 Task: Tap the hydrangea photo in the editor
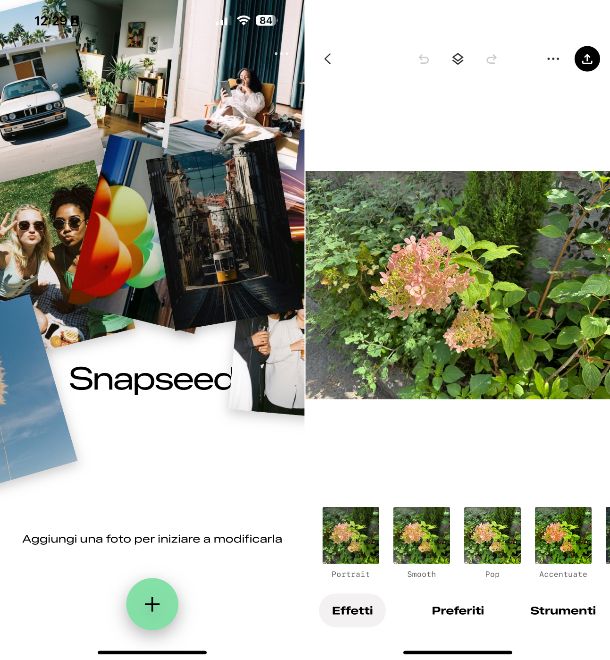[x=458, y=285]
